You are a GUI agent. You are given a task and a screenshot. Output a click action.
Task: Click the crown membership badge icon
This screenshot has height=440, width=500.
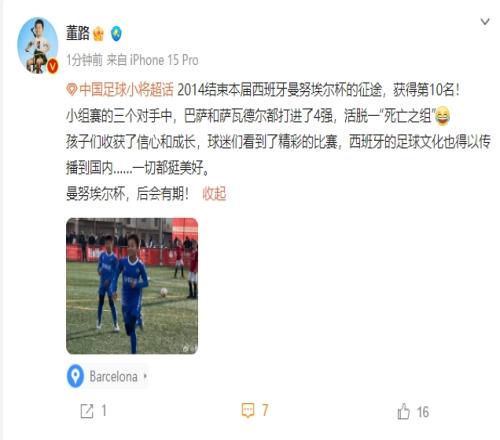click(98, 34)
